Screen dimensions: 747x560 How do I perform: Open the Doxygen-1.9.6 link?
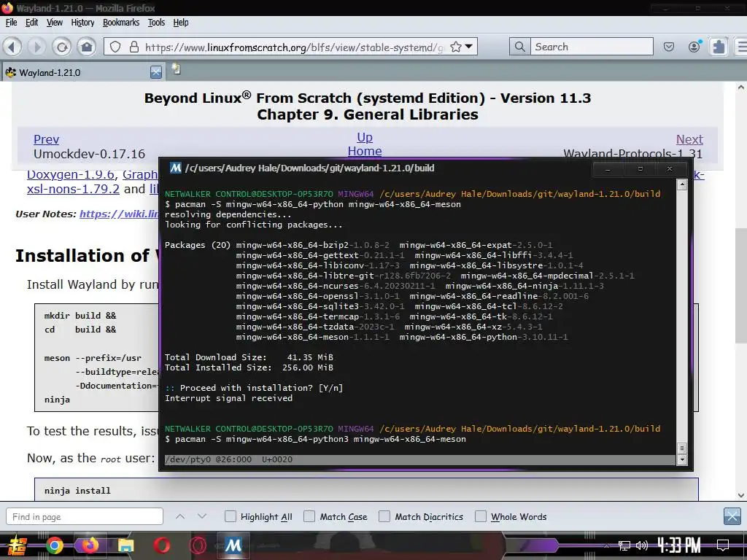[71, 175]
